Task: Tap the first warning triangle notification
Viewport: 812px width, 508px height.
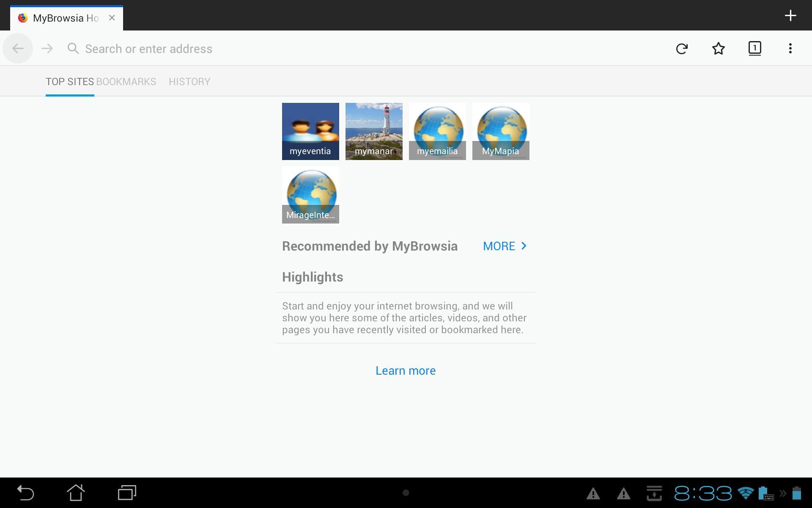Action: pyautogui.click(x=593, y=493)
